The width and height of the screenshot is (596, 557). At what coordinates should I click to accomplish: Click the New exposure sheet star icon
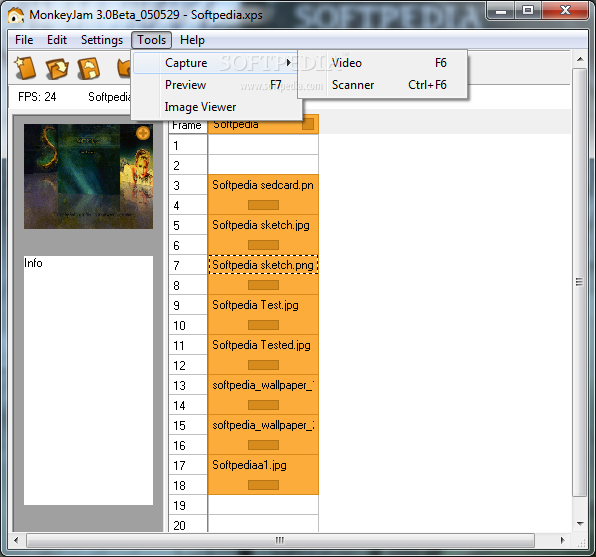25,68
